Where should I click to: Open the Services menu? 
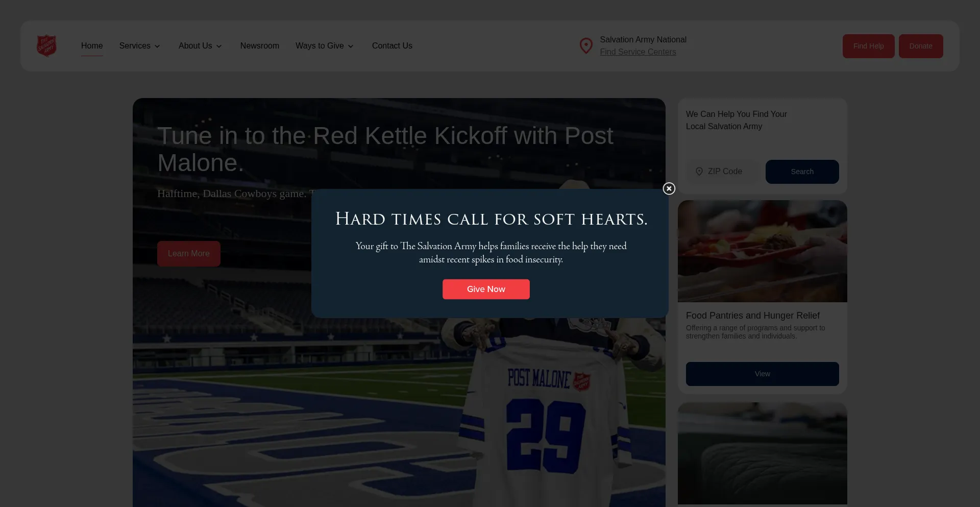(x=135, y=46)
